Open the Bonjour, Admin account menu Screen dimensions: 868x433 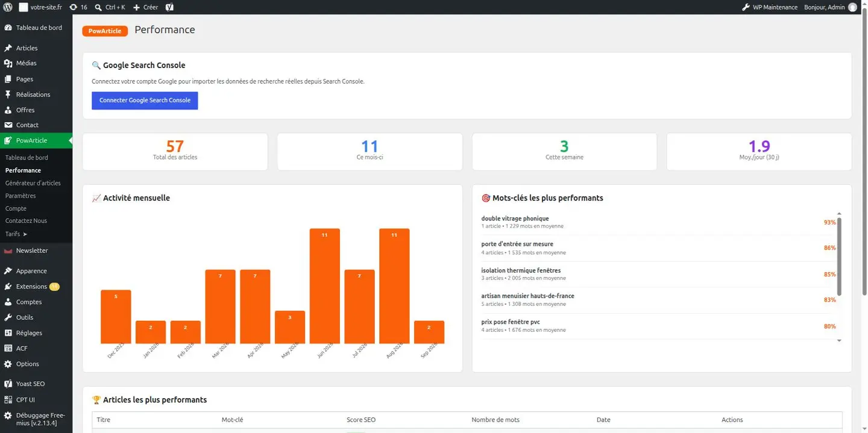[x=830, y=7]
